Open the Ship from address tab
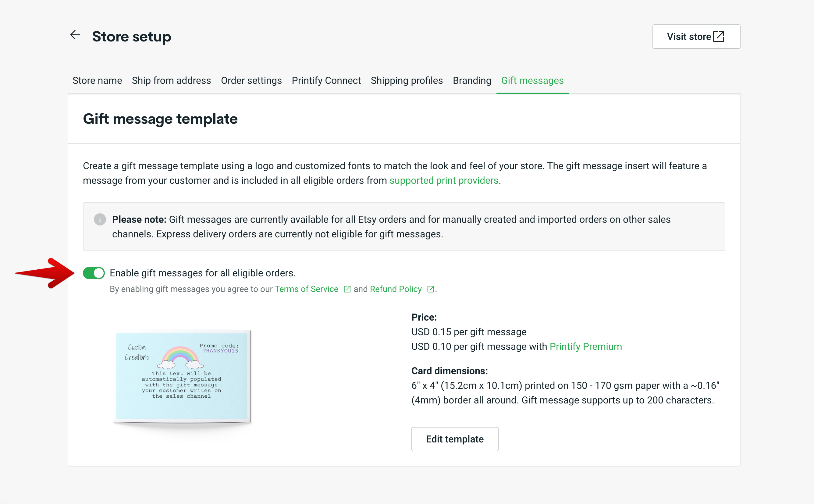Viewport: 814px width, 504px height. (171, 80)
